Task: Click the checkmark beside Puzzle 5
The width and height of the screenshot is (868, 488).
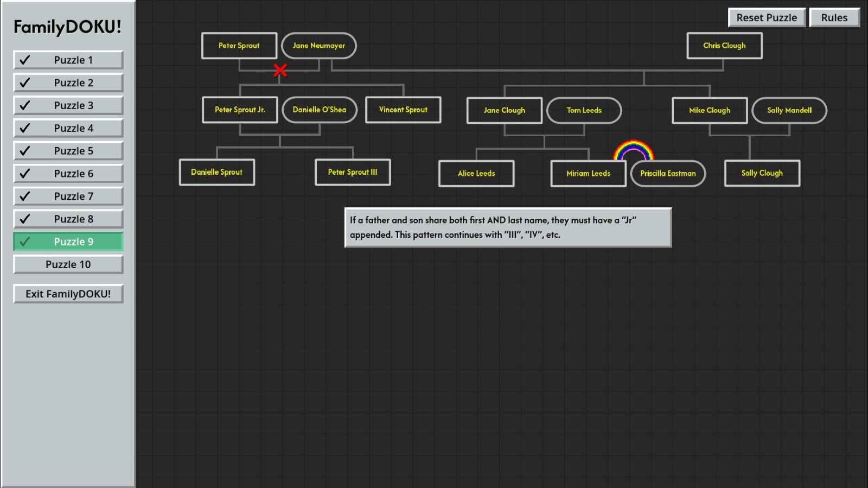Action: 25,151
